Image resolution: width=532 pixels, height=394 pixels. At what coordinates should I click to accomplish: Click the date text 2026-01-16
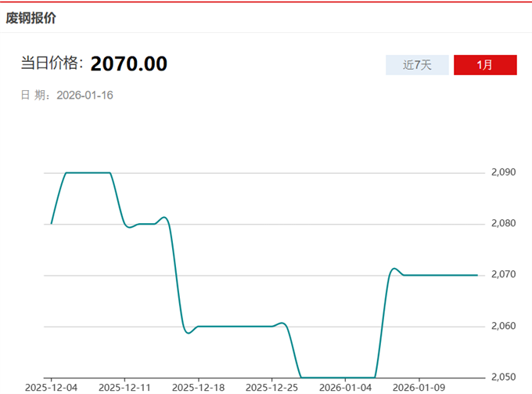86,95
